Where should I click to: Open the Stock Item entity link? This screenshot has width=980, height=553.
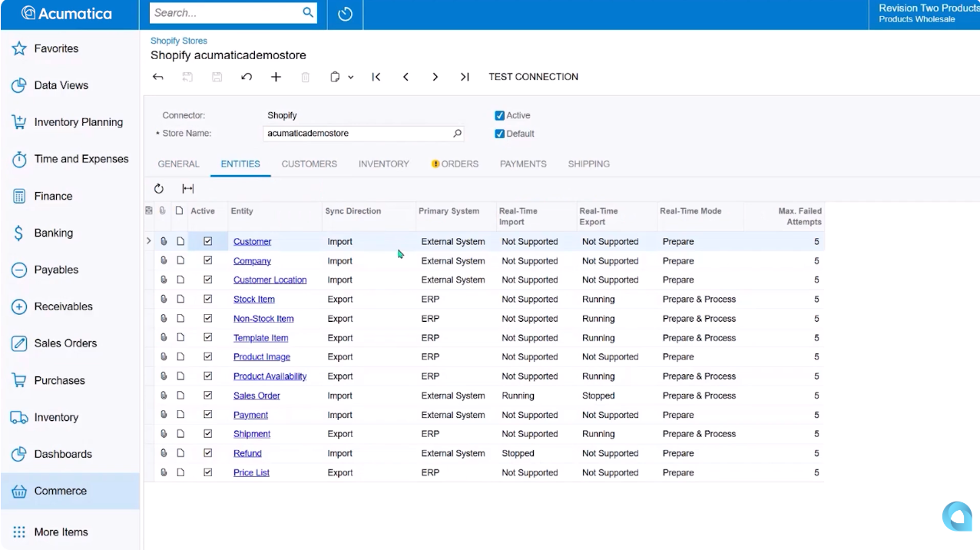coord(253,299)
